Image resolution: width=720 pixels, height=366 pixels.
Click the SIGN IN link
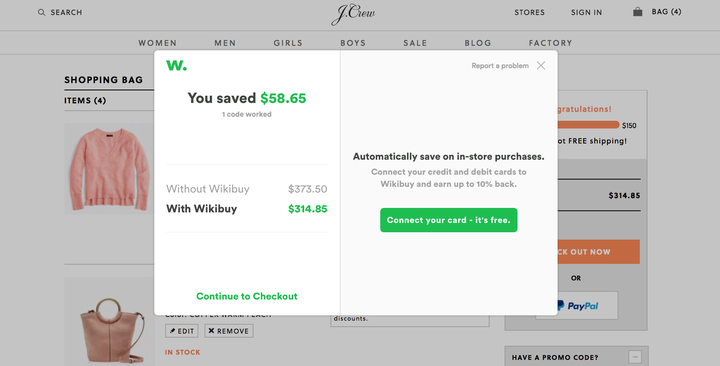tap(586, 12)
